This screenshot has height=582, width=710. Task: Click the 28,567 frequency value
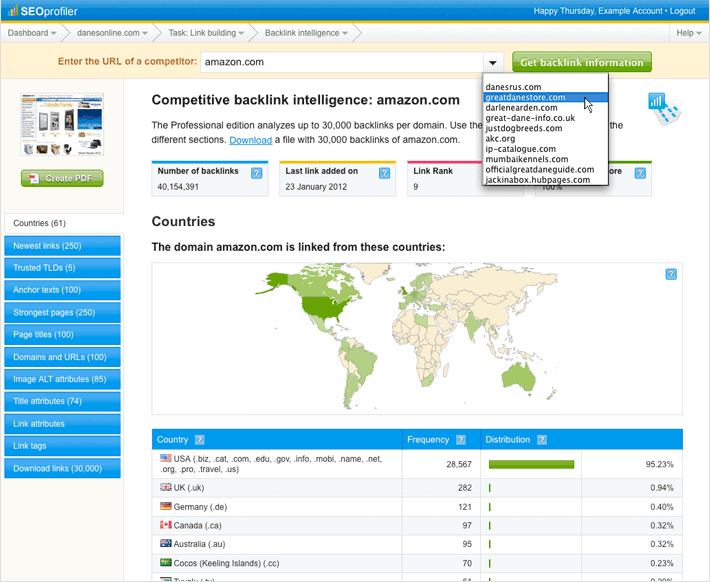tap(459, 464)
